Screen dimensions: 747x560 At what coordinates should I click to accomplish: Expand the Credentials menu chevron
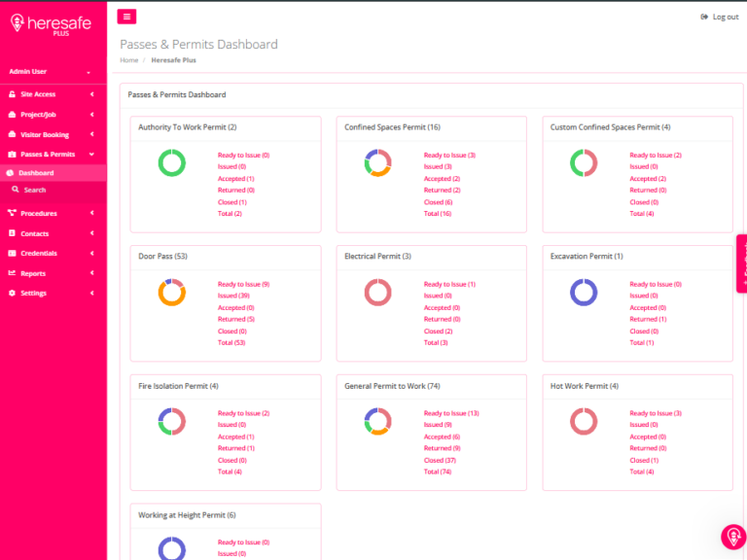coord(92,254)
